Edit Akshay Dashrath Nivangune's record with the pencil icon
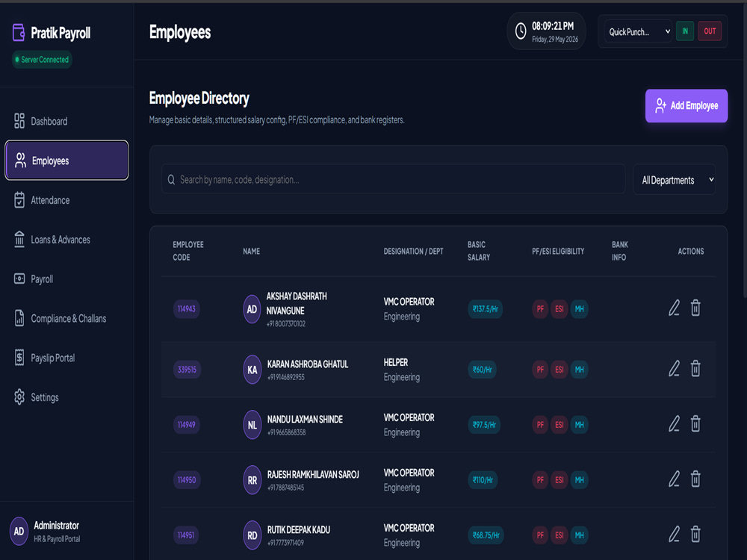 [674, 308]
